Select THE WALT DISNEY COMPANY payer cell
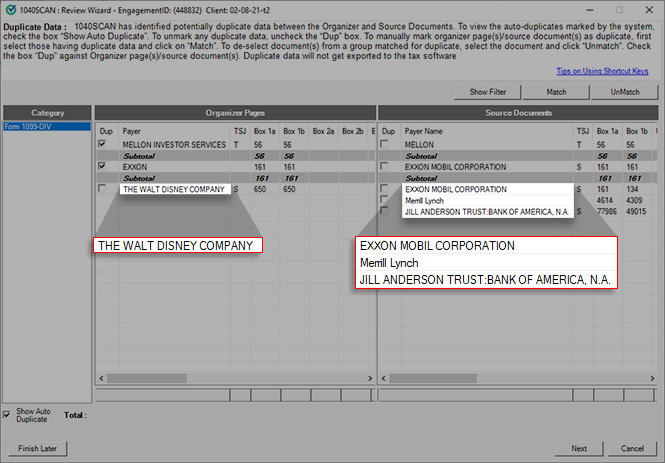This screenshot has width=665, height=463. click(174, 190)
